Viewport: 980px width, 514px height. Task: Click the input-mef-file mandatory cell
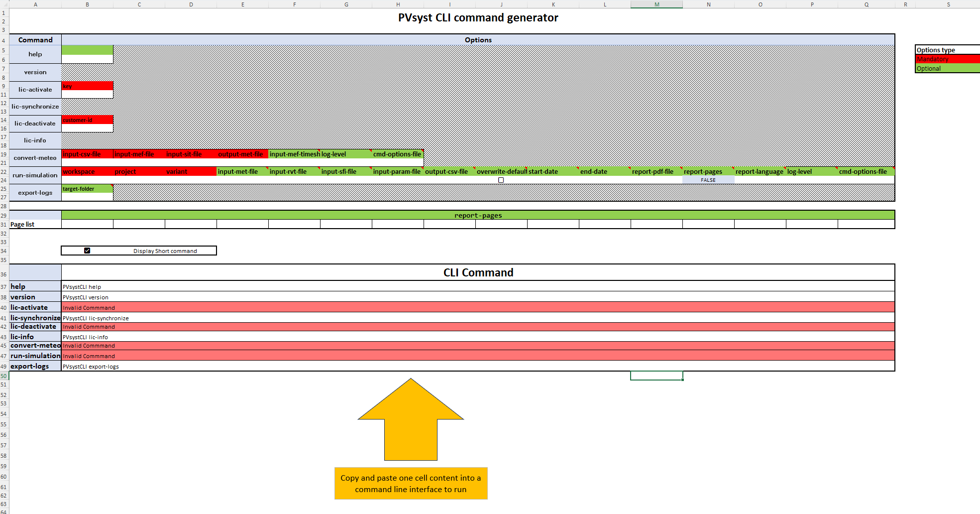[139, 154]
